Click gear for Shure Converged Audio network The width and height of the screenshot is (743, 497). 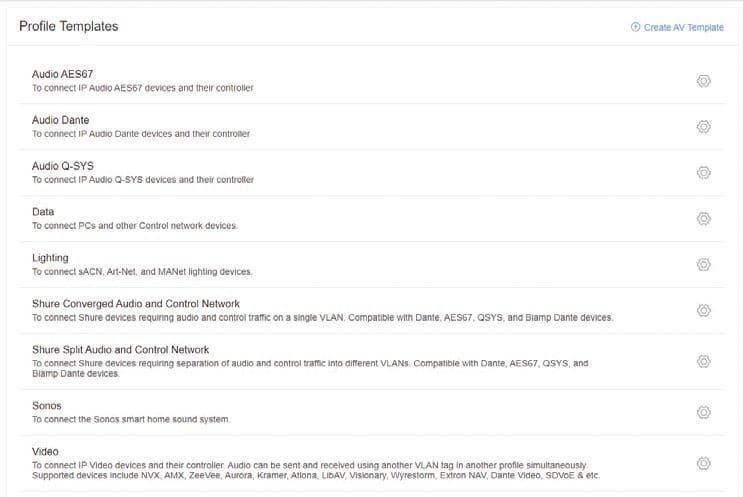[x=703, y=311]
